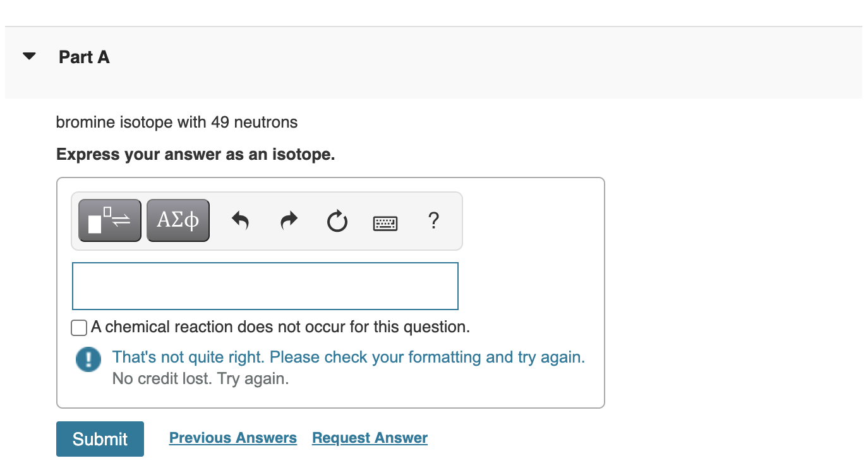Open help for the answer editor
868x475 pixels.
pos(433,221)
